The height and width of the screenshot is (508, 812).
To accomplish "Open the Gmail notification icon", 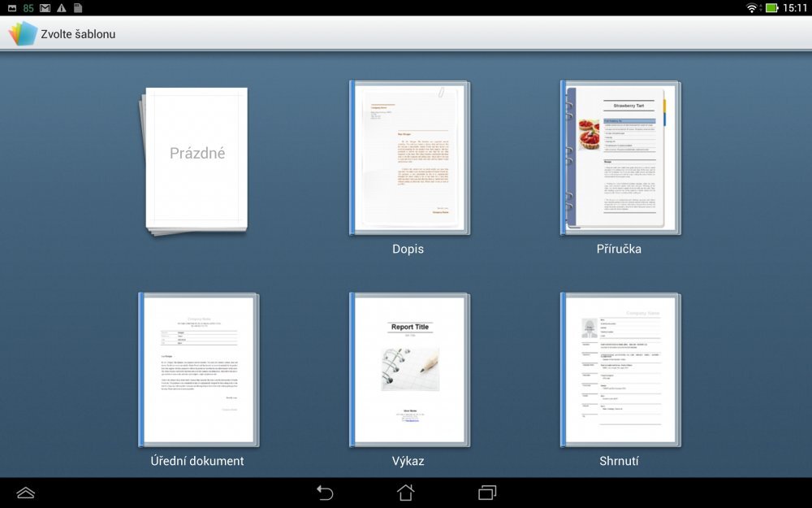I will pyautogui.click(x=45, y=8).
